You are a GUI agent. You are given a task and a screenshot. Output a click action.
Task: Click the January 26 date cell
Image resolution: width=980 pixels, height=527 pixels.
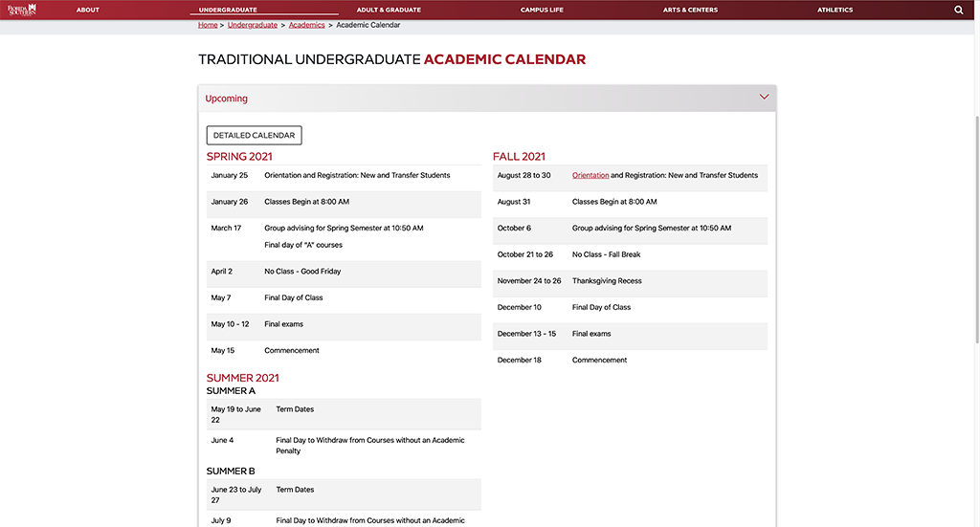coord(230,202)
